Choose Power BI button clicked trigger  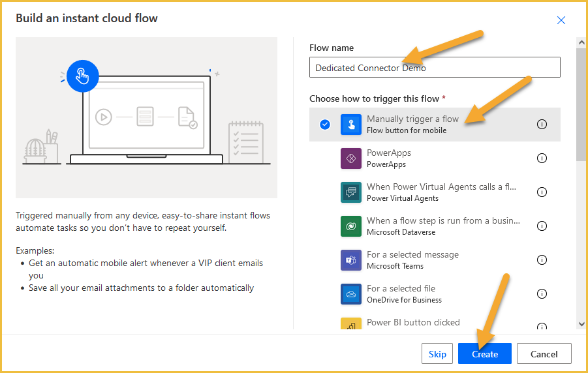click(x=413, y=322)
